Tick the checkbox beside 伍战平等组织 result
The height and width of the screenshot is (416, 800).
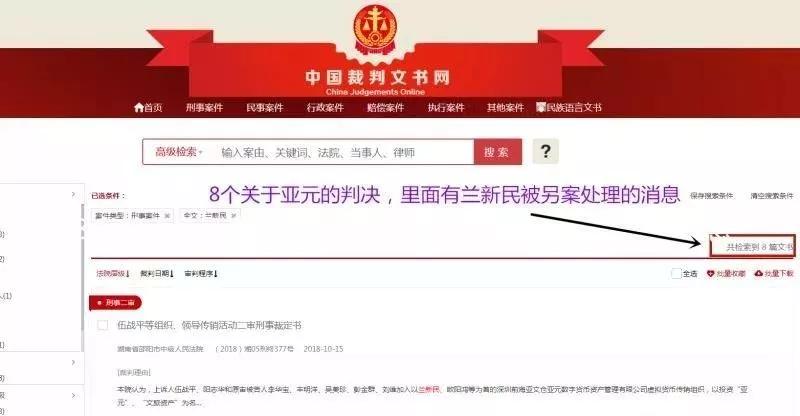pos(103,325)
